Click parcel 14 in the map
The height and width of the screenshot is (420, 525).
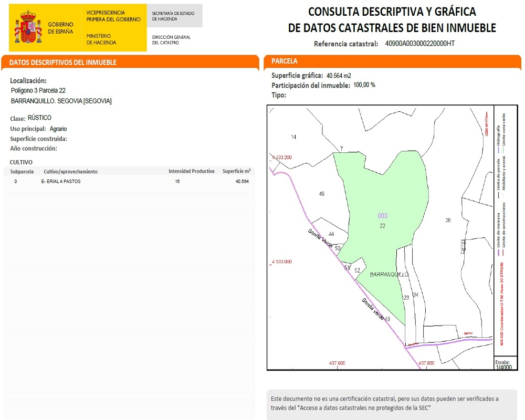[293, 137]
